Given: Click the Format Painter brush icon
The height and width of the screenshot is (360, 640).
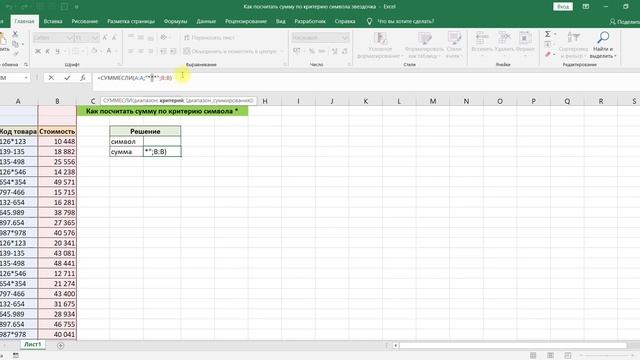Looking at the screenshot, I should click(x=15, y=53).
